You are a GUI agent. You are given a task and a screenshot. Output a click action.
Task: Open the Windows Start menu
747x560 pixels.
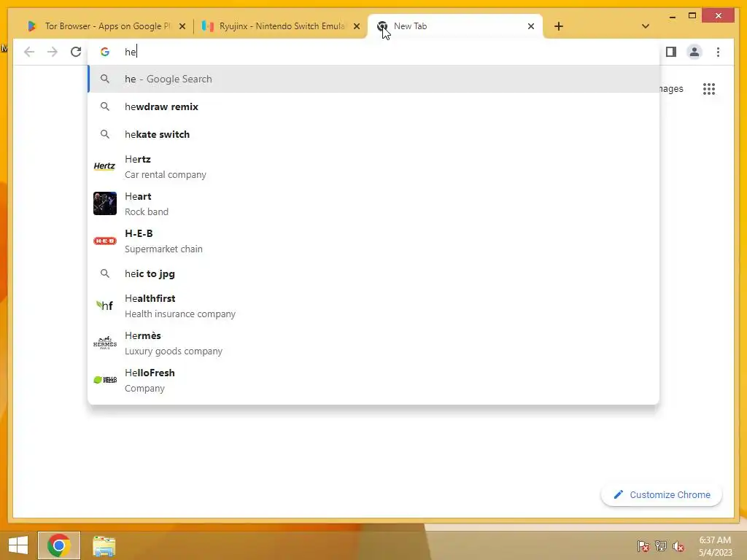18,545
